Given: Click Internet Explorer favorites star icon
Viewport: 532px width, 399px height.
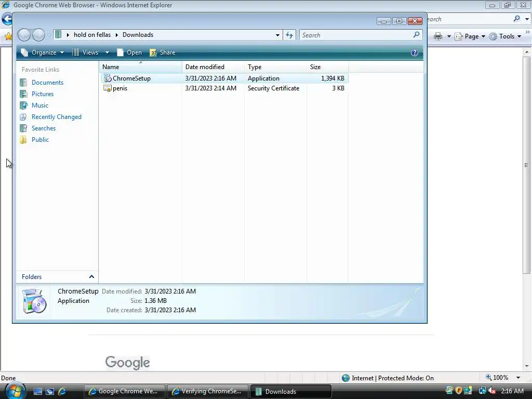Looking at the screenshot, I should coord(8,36).
